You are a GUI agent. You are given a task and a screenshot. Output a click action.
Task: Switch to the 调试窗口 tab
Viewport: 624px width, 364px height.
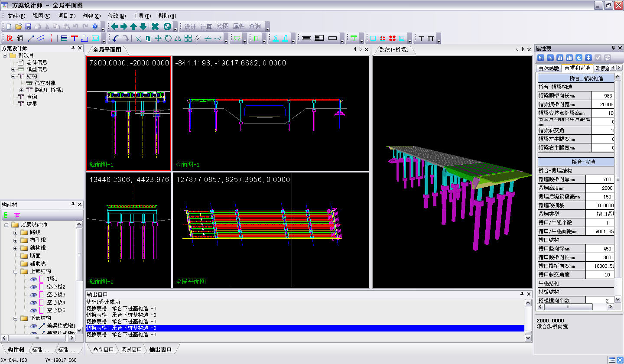pyautogui.click(x=131, y=349)
